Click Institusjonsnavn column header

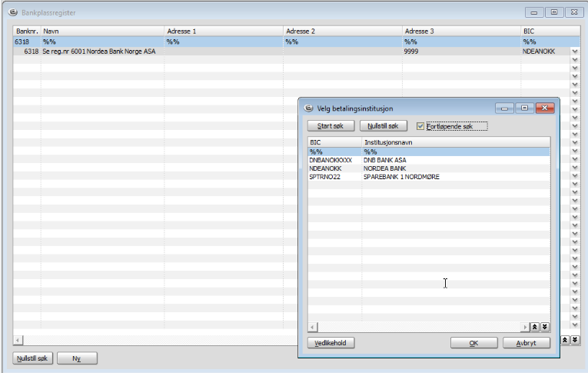[456, 142]
